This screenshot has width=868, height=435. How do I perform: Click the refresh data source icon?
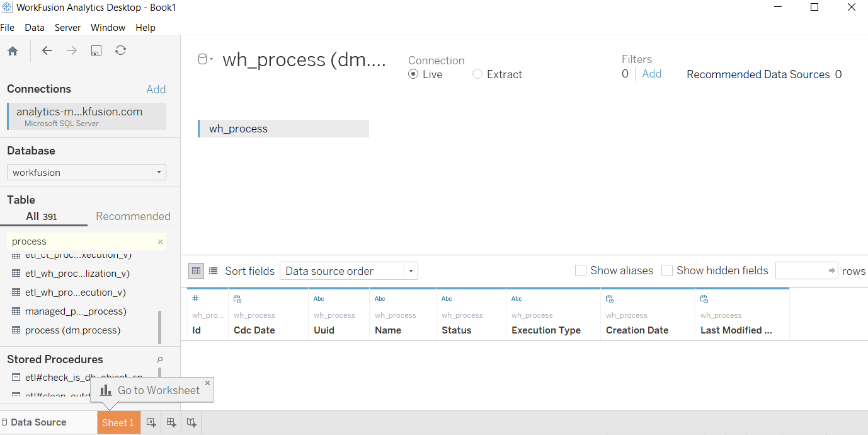point(121,50)
